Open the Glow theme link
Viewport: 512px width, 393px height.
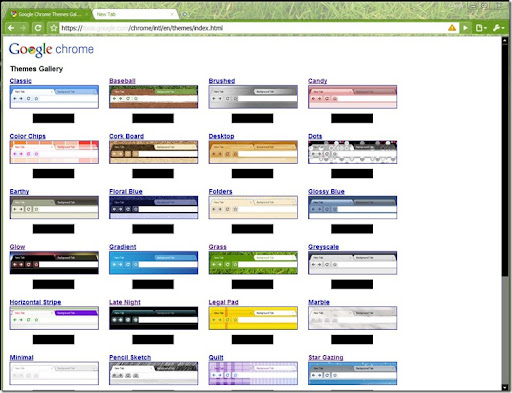pyautogui.click(x=17, y=247)
